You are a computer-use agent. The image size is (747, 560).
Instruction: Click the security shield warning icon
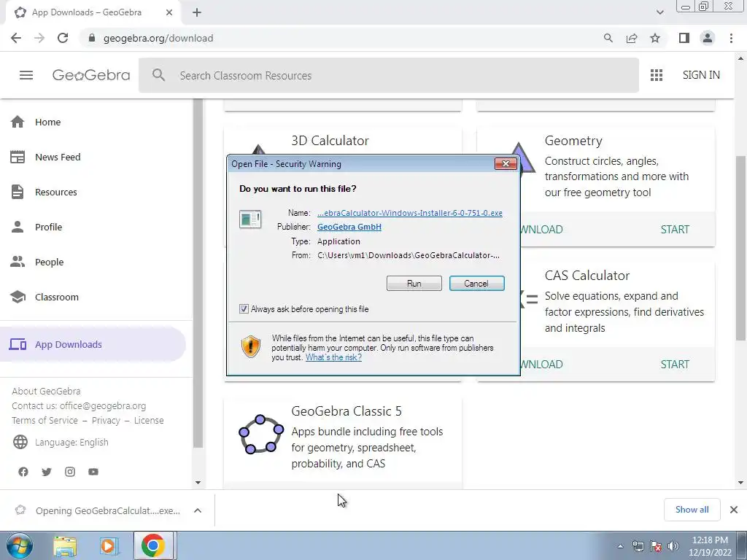[x=251, y=346]
